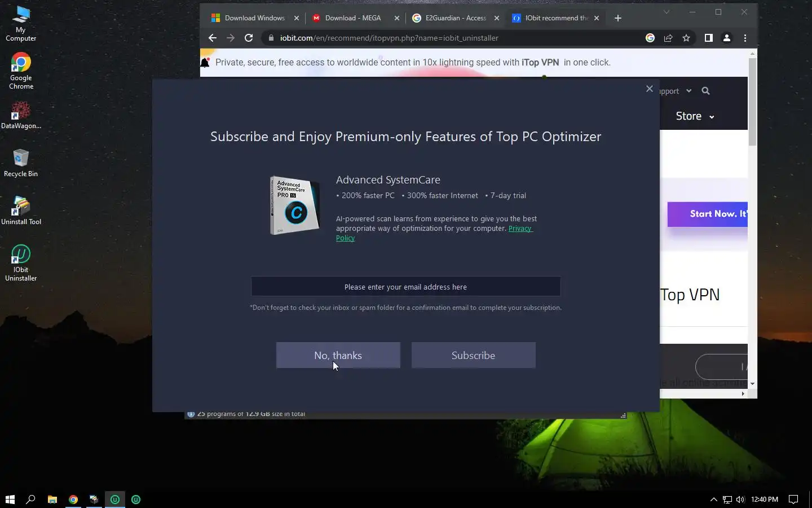Expand the Store dropdown menu
812x508 pixels.
pos(695,116)
